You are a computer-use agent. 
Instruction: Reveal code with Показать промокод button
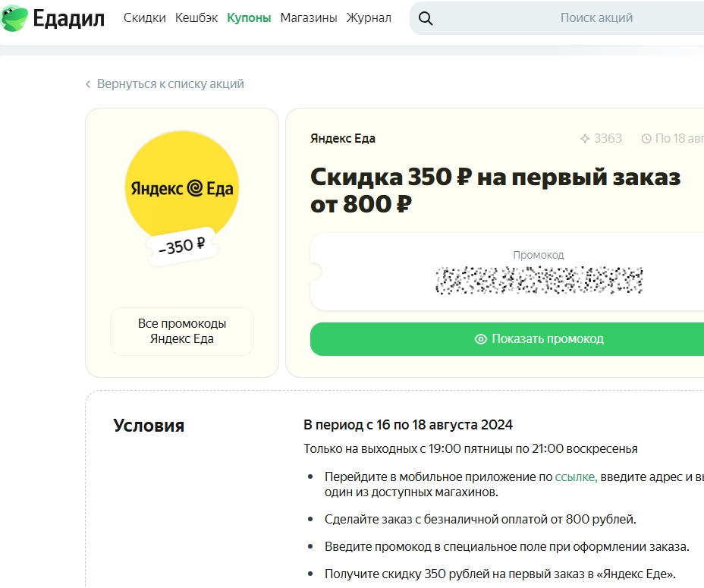click(508, 339)
